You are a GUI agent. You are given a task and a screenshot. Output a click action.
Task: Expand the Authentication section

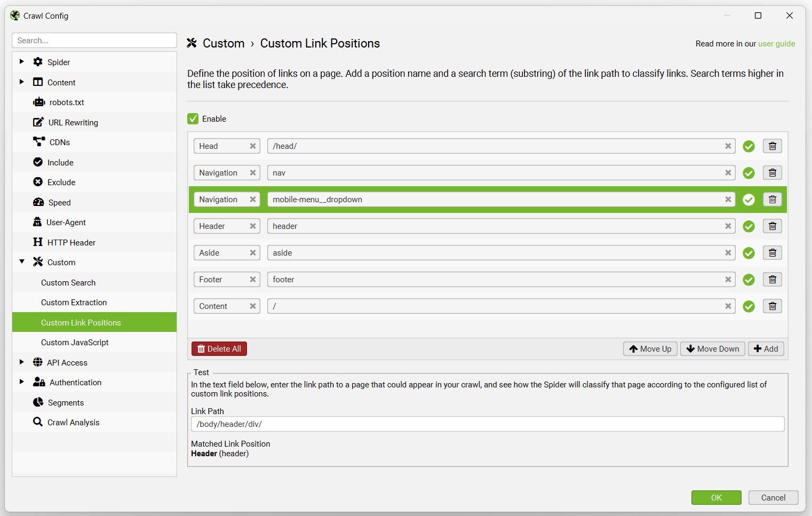(x=21, y=382)
